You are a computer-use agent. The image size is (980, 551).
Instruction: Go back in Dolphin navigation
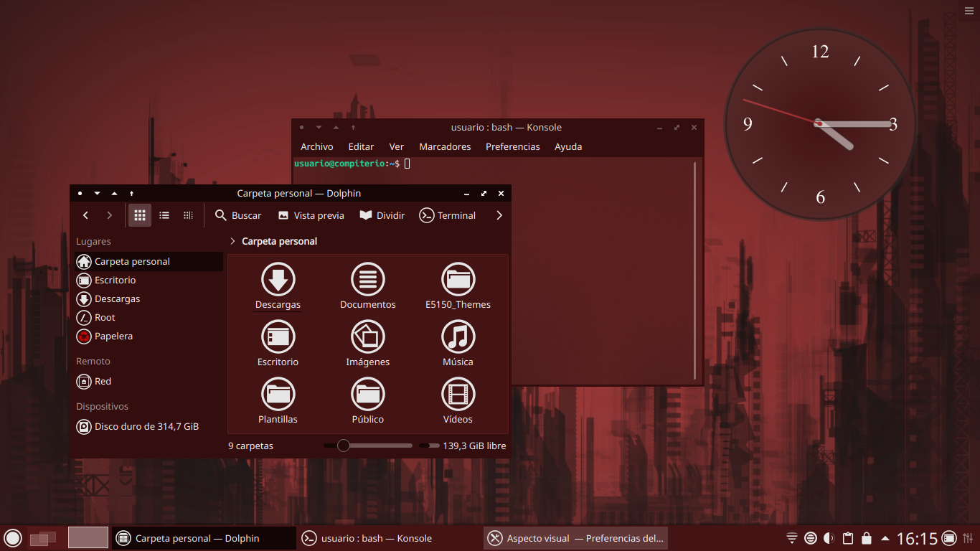(86, 215)
